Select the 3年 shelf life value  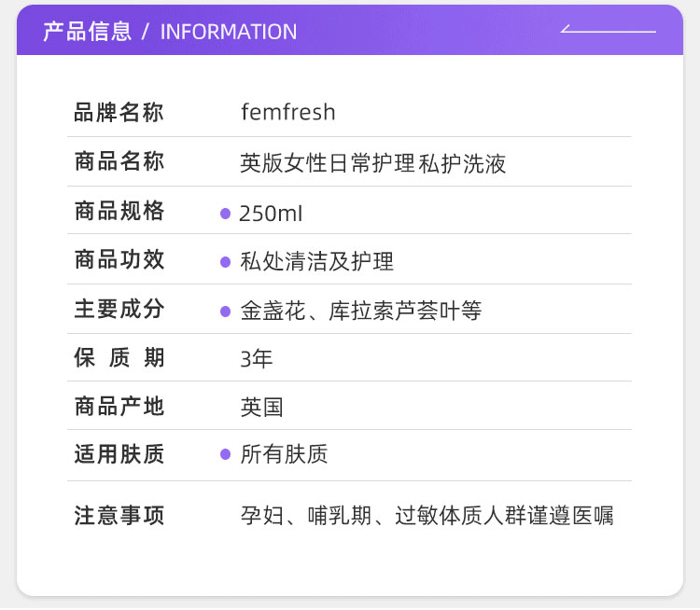pyautogui.click(x=257, y=359)
